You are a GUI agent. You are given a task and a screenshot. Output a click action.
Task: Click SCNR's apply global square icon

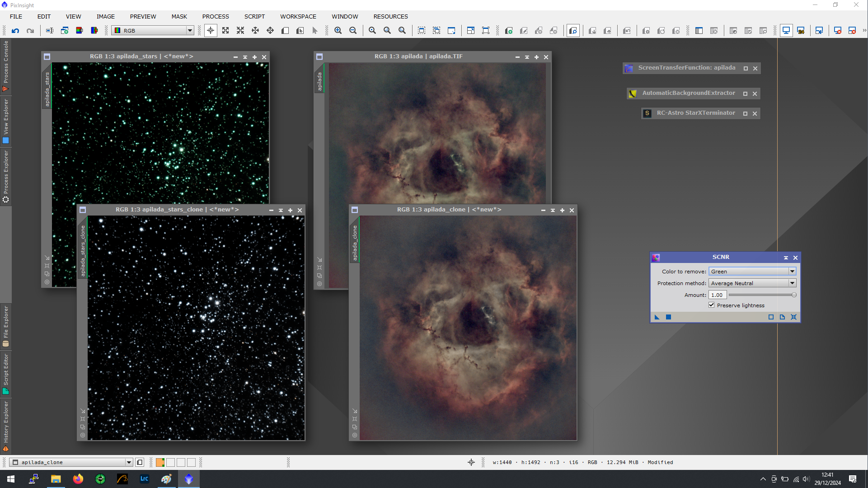pos(668,317)
